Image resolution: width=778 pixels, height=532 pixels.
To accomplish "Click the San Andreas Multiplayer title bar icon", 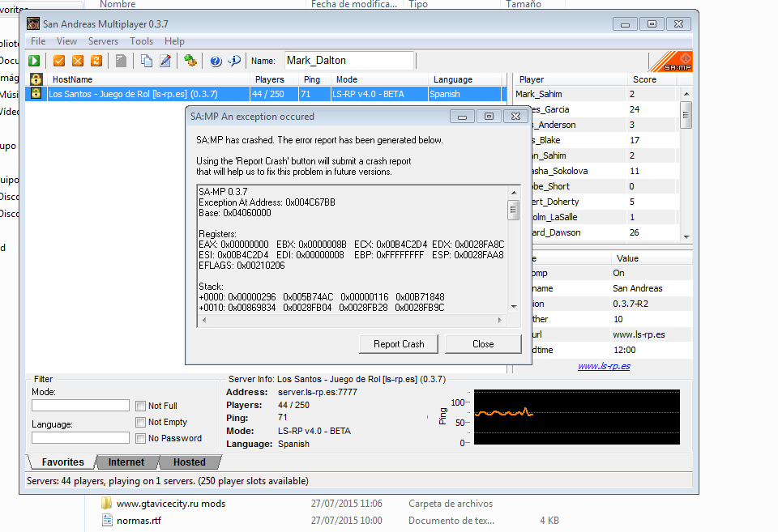I will tap(33, 23).
